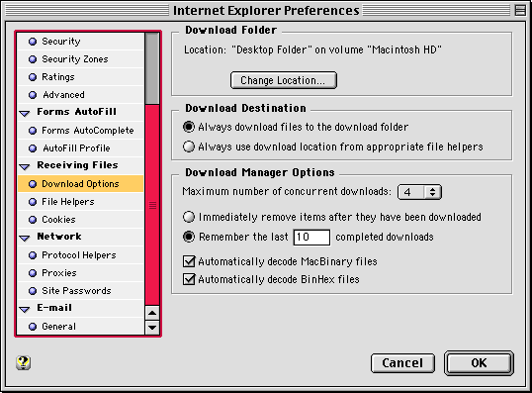Click bullet icon beside Site Passwords
This screenshot has width=532, height=393.
click(33, 291)
